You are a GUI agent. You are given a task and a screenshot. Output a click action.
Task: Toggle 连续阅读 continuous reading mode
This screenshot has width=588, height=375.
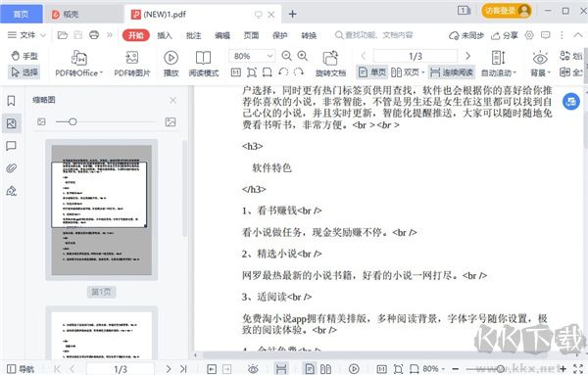coord(452,72)
